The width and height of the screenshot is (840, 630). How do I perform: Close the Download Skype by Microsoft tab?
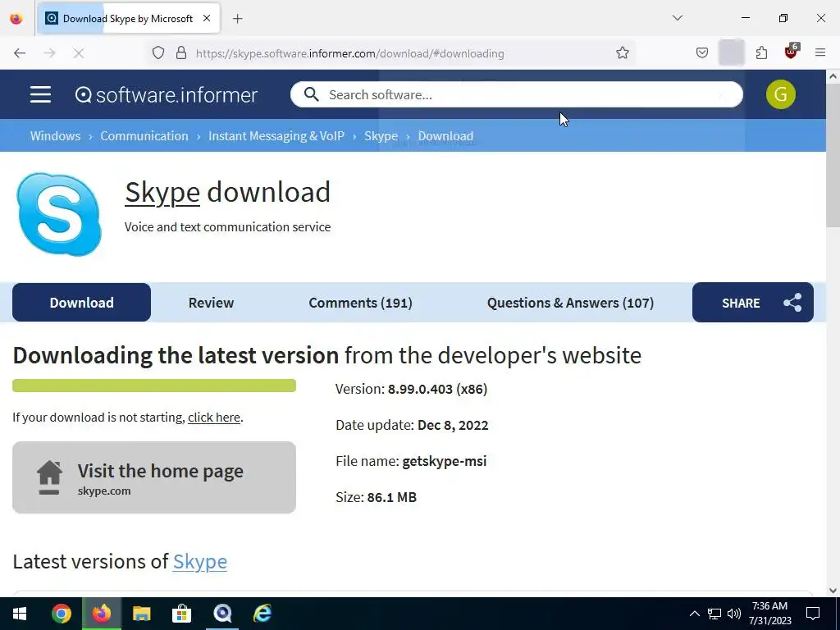coord(207,18)
